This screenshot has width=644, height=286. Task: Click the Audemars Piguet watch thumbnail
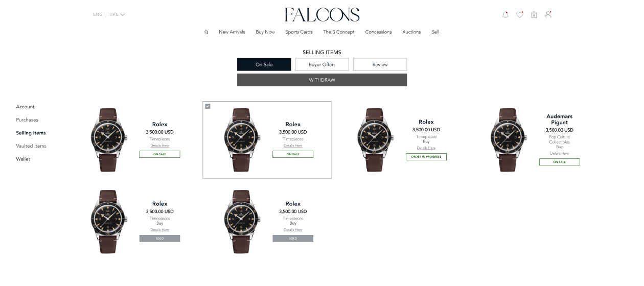pos(507,139)
